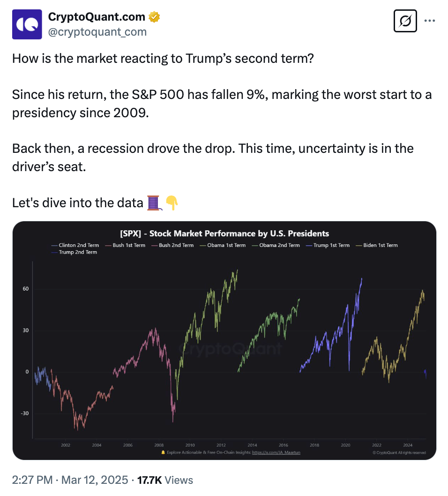This screenshot has height=496, width=448.
Task: Open the Grok slash-circle icon
Action: 405,21
